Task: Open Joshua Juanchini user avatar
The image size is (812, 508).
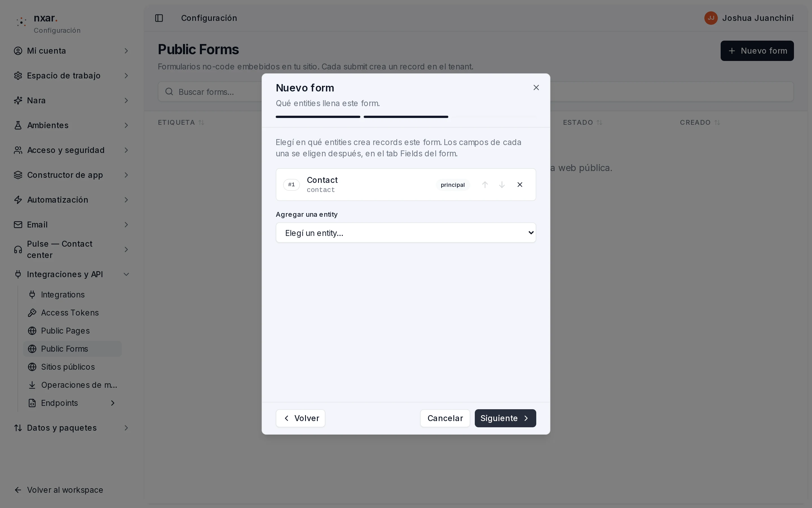Action: pos(711,18)
